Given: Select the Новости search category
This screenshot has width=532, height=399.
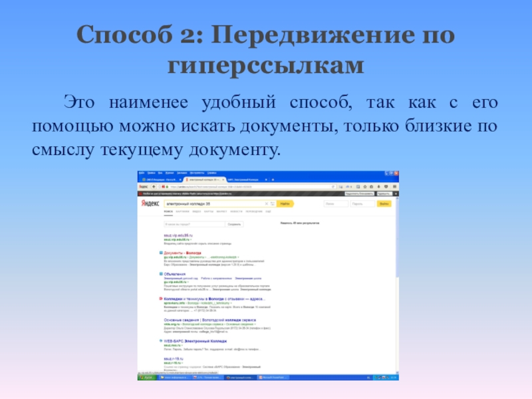Looking at the screenshot, I should point(237,211).
